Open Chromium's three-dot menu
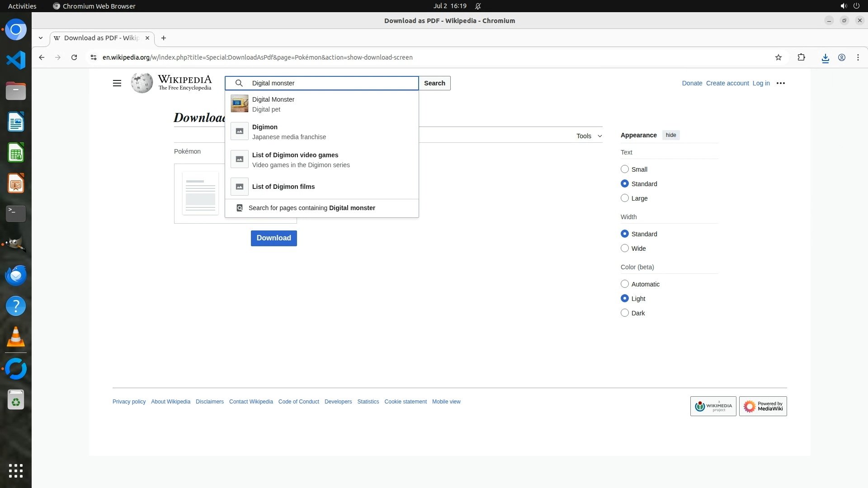This screenshot has height=488, width=868. point(858,57)
